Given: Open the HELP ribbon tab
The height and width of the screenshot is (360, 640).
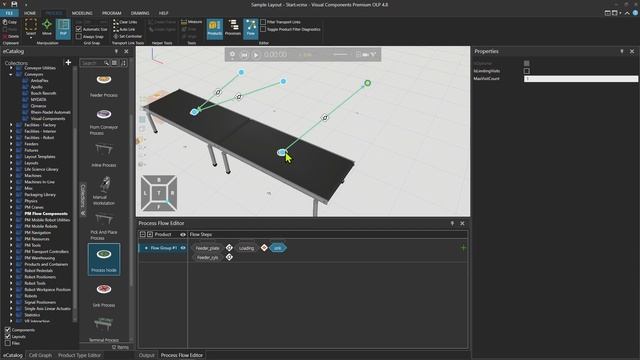Looking at the screenshot, I should (164, 13).
